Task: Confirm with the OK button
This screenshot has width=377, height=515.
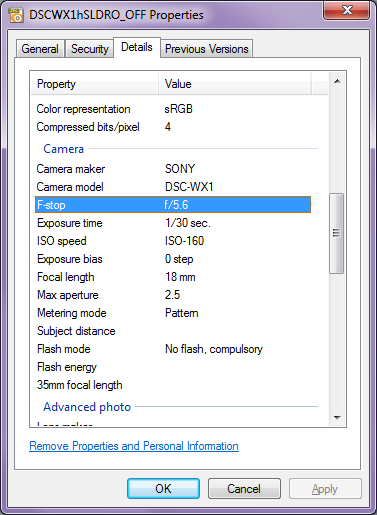Action: pyautogui.click(x=163, y=489)
